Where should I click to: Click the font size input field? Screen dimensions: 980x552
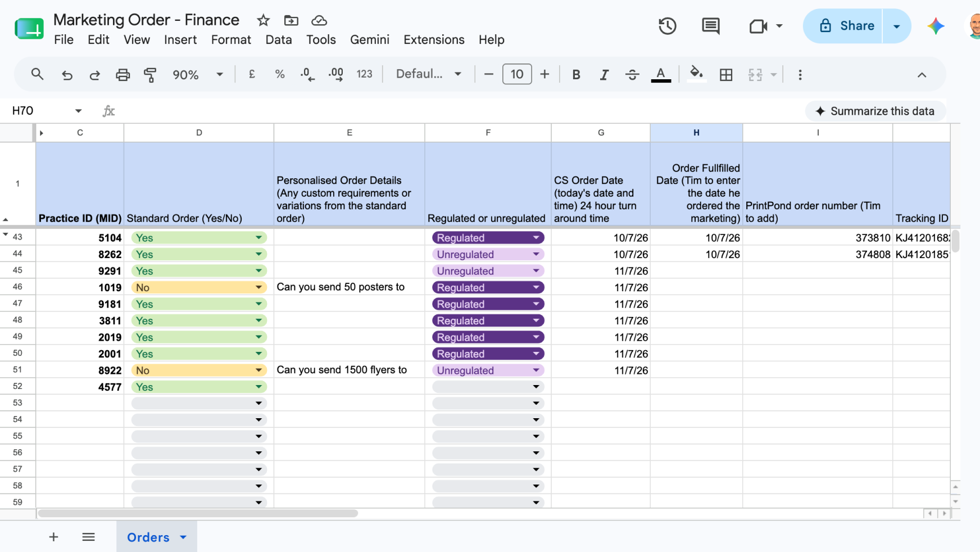click(x=517, y=74)
